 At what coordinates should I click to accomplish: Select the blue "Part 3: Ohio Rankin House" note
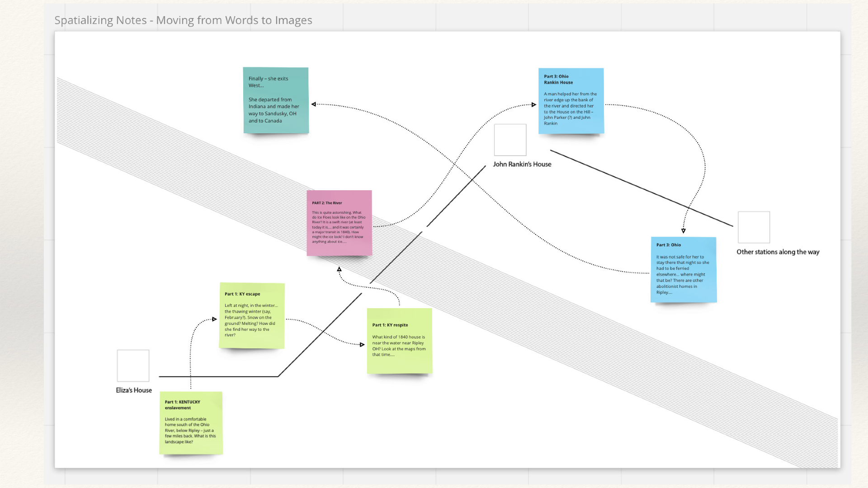(571, 100)
